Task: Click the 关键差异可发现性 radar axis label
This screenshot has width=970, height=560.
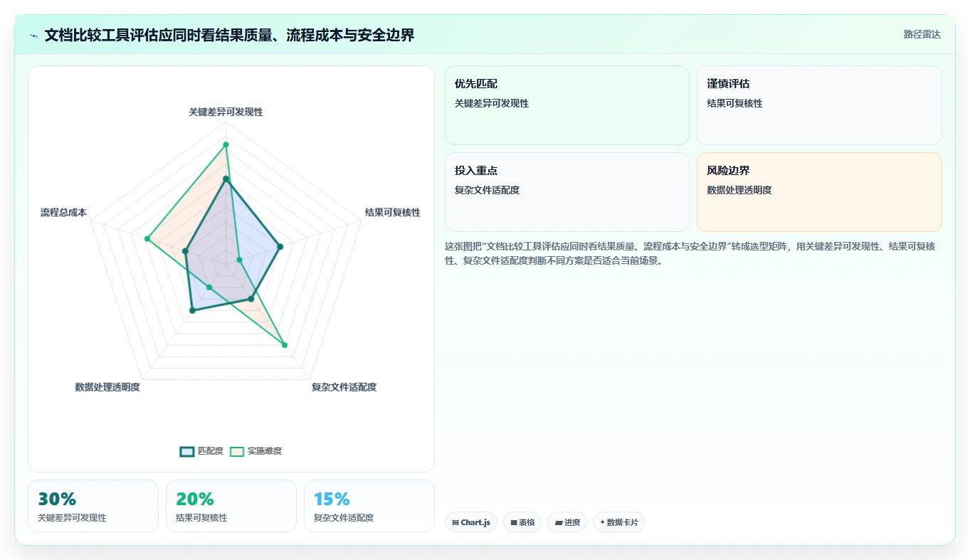Action: tap(226, 112)
